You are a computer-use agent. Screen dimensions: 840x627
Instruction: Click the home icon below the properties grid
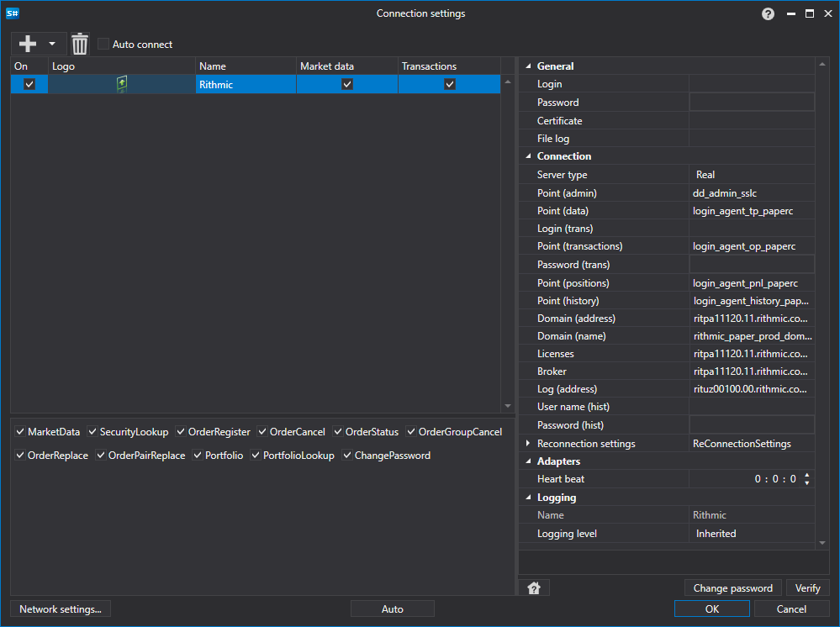(534, 587)
